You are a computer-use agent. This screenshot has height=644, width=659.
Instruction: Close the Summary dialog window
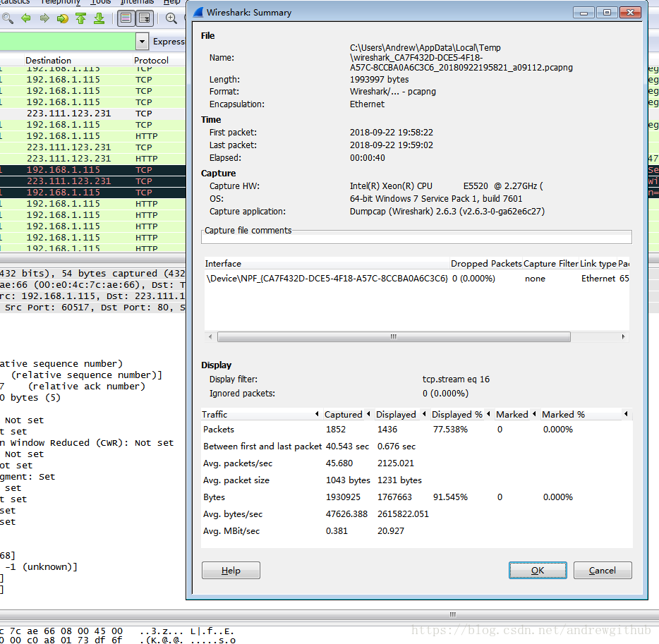[630, 13]
